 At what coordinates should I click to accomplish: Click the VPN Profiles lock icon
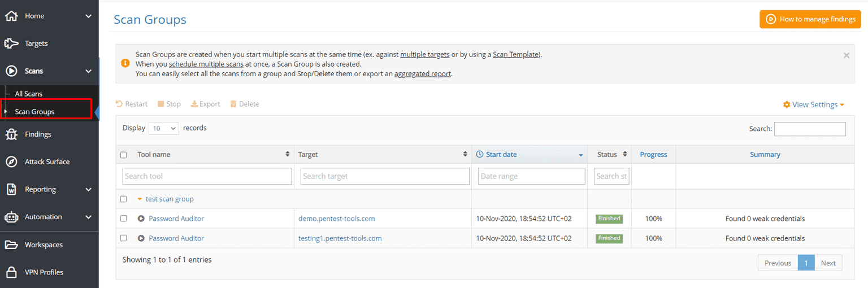coord(11,272)
